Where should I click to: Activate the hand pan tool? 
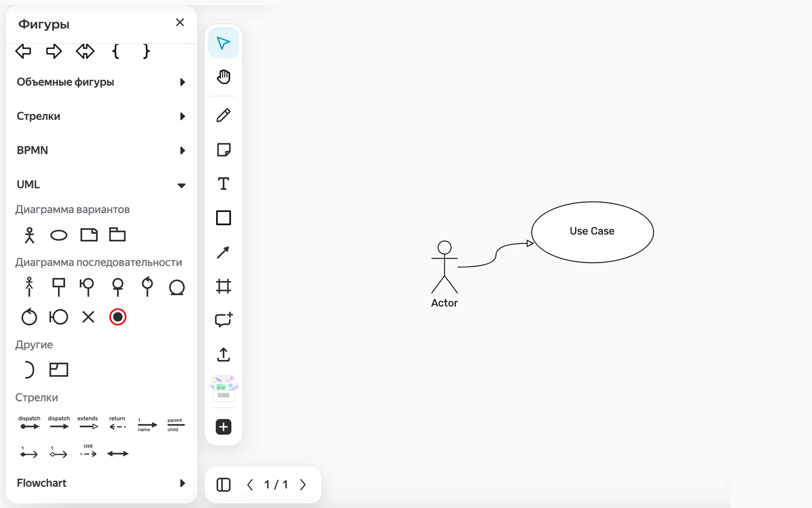coord(223,77)
